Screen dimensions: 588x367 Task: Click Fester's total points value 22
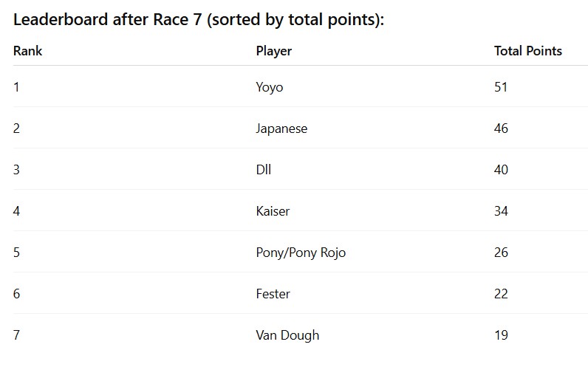click(501, 293)
